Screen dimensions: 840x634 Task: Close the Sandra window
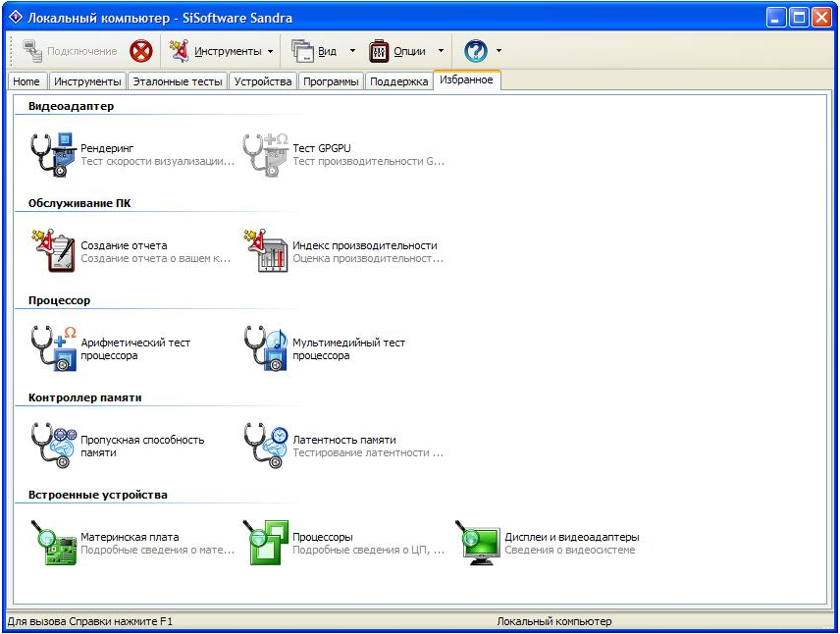tap(821, 18)
